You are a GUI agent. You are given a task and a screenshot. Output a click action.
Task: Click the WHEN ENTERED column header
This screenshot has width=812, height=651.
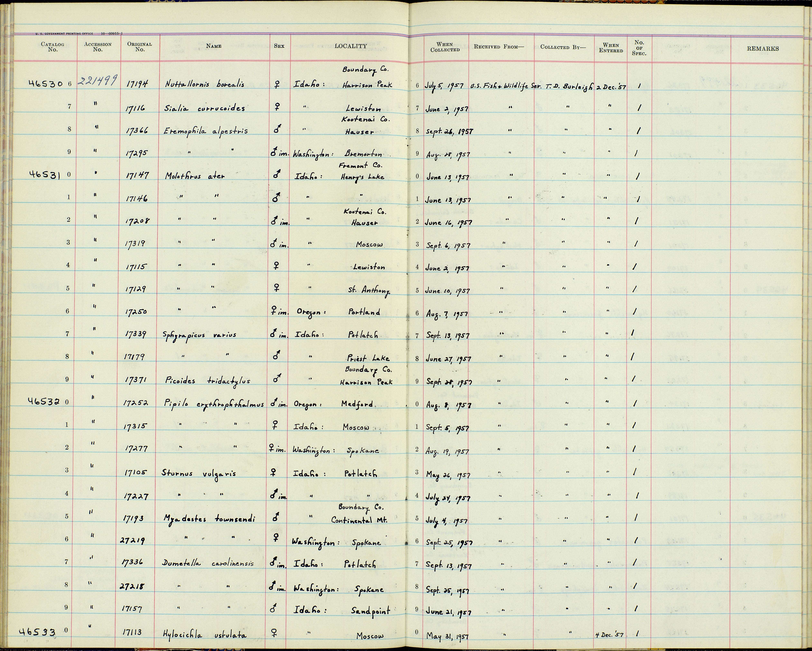click(611, 48)
